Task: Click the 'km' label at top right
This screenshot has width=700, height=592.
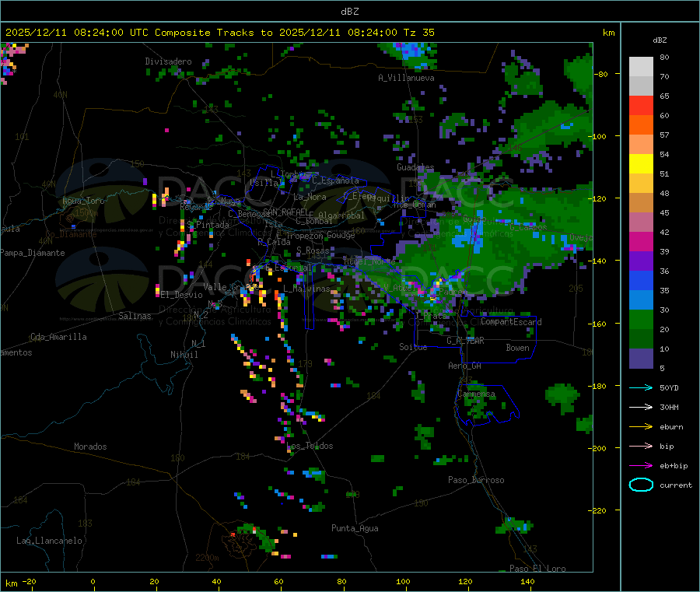Action: 608,33
